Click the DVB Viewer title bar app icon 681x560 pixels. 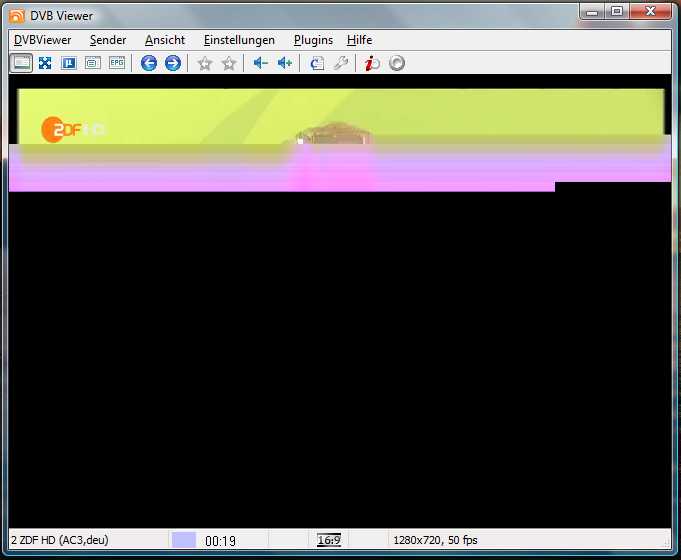coord(17,16)
